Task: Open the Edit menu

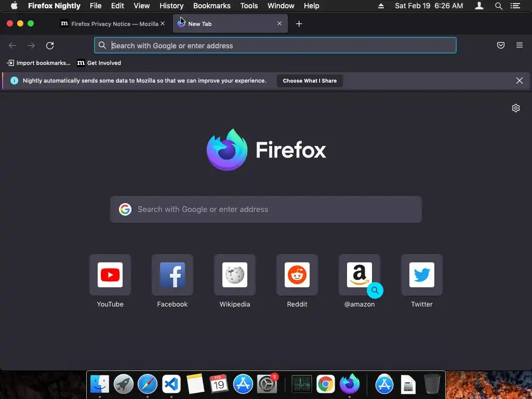Action: [x=117, y=6]
